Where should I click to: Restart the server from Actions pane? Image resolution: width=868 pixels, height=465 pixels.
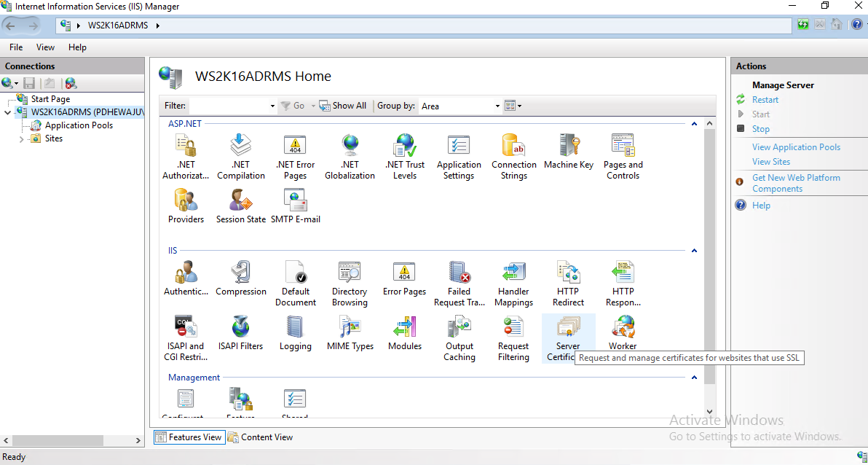click(x=765, y=100)
